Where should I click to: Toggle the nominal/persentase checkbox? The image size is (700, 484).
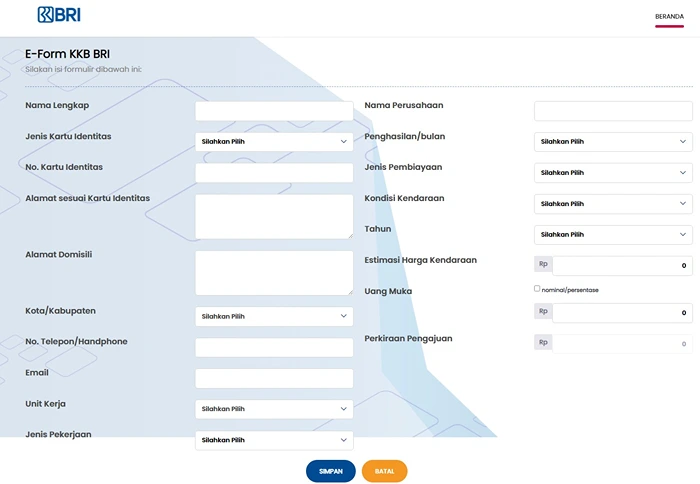click(537, 288)
